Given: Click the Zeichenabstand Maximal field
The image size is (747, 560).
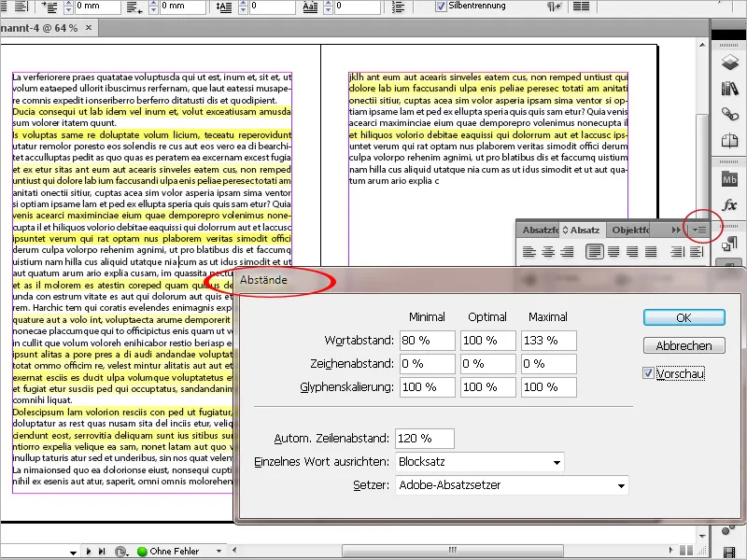Looking at the screenshot, I should [549, 364].
